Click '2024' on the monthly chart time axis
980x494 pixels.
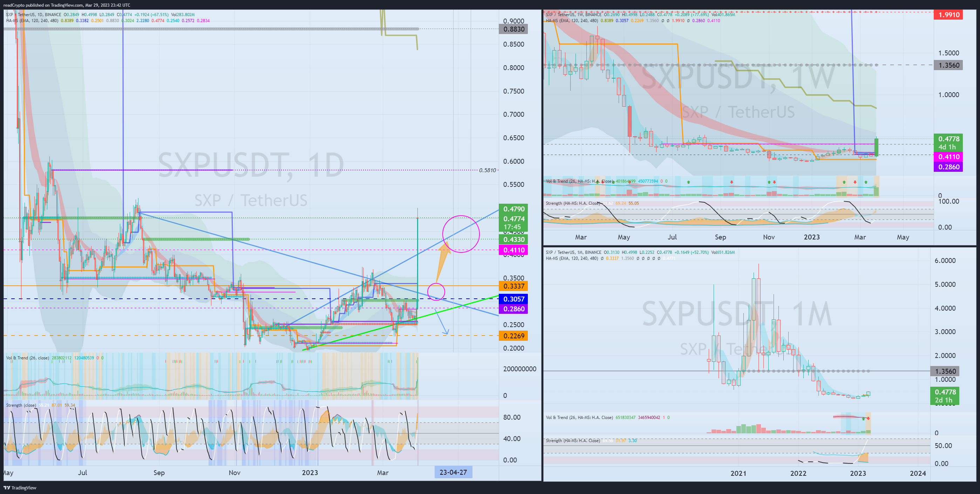pyautogui.click(x=918, y=473)
